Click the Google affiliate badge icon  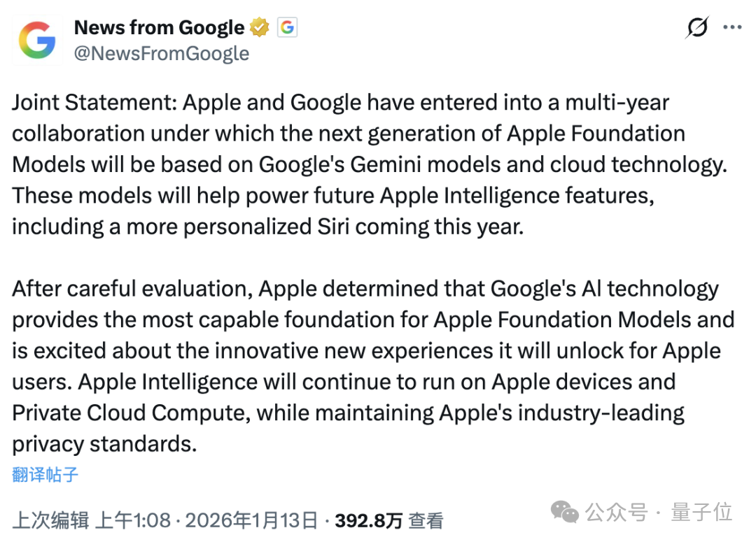[x=287, y=27]
